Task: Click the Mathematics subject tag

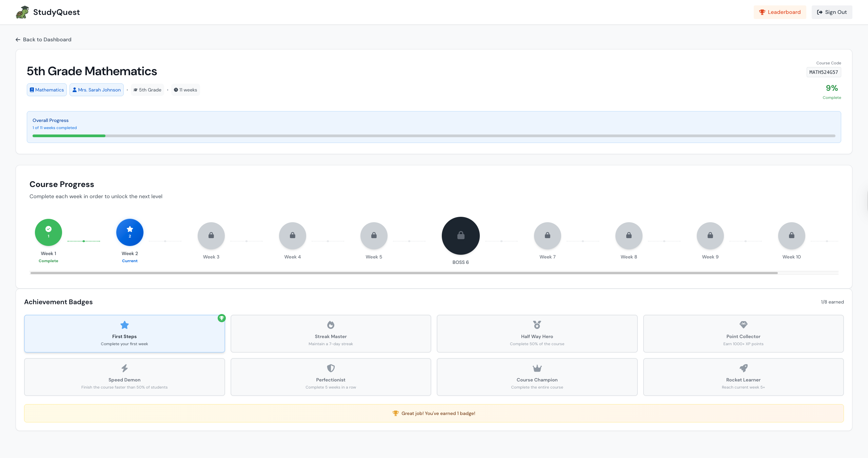Action: tap(47, 90)
